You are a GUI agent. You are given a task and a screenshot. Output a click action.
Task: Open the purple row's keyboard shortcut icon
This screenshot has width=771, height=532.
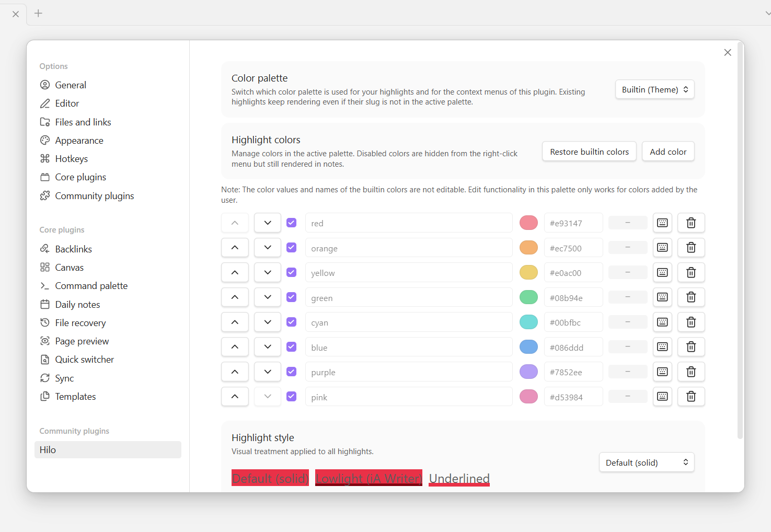(x=662, y=372)
